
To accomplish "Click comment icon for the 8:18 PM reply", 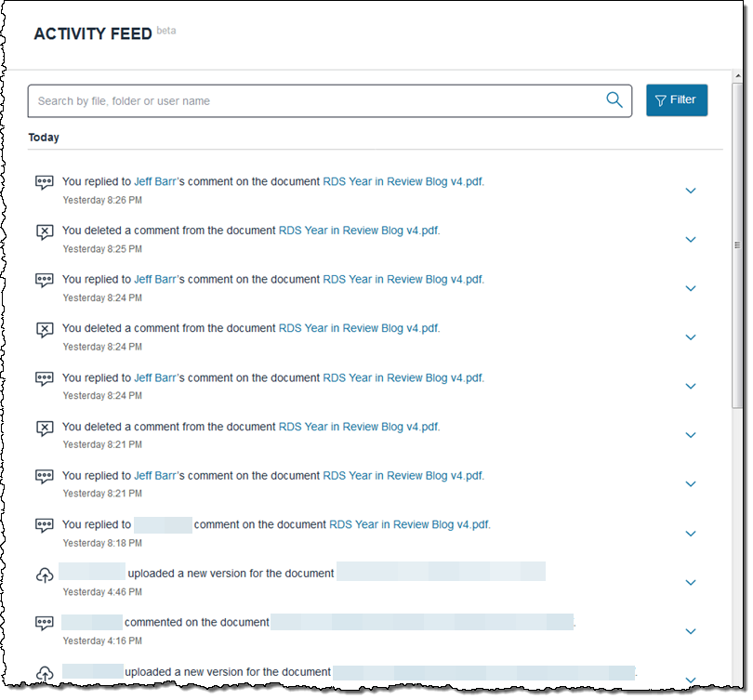I will pos(44,525).
